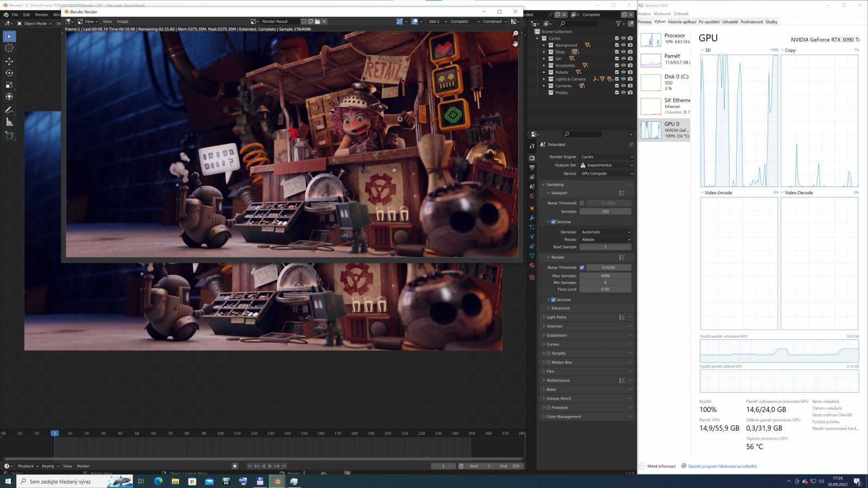The image size is (868, 488).
Task: Open the Object properties tab
Action: click(x=532, y=208)
